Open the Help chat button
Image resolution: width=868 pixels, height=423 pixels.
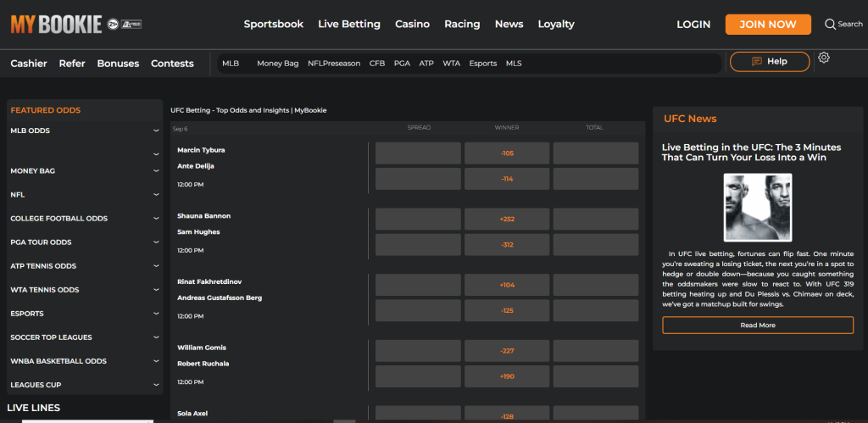pos(770,61)
